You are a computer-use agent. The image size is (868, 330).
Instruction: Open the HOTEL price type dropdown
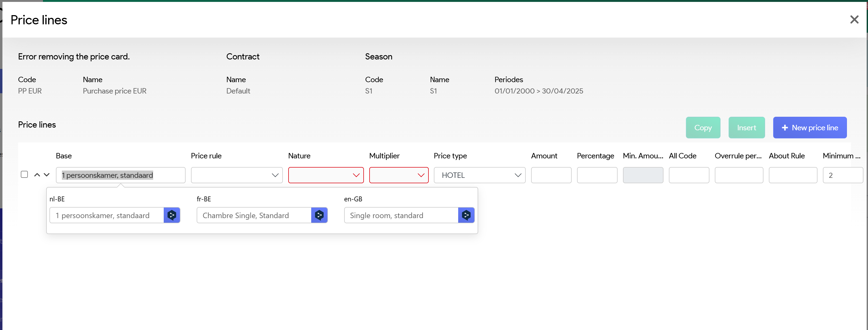pos(479,175)
